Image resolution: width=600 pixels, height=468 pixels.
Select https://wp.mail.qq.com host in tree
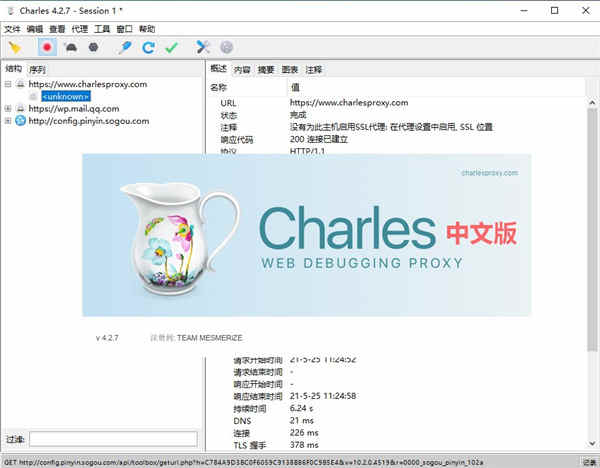point(74,109)
